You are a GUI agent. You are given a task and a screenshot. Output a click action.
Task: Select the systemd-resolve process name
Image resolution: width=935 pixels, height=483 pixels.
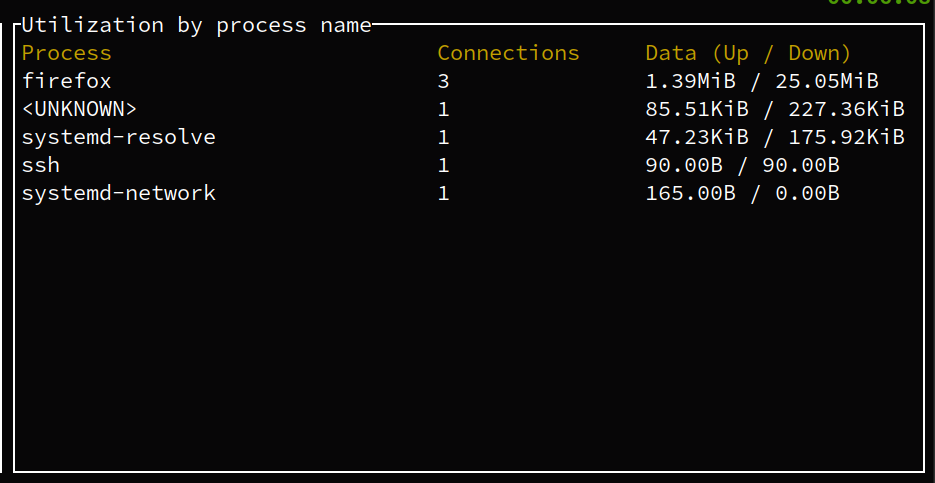point(119,137)
